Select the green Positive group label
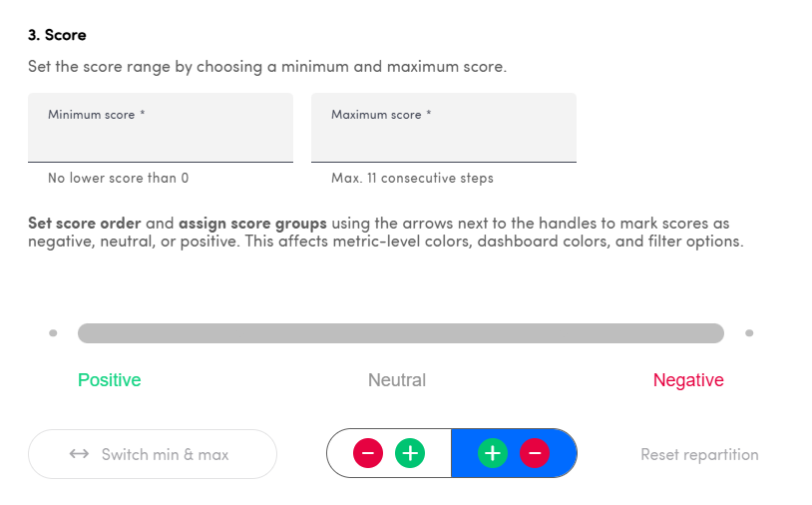812x505 pixels. coord(110,380)
